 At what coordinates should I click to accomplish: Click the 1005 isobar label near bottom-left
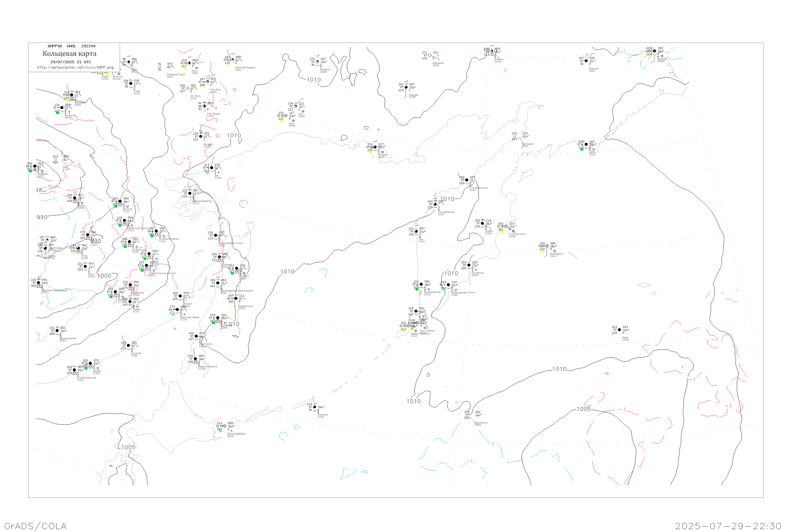pos(128,447)
